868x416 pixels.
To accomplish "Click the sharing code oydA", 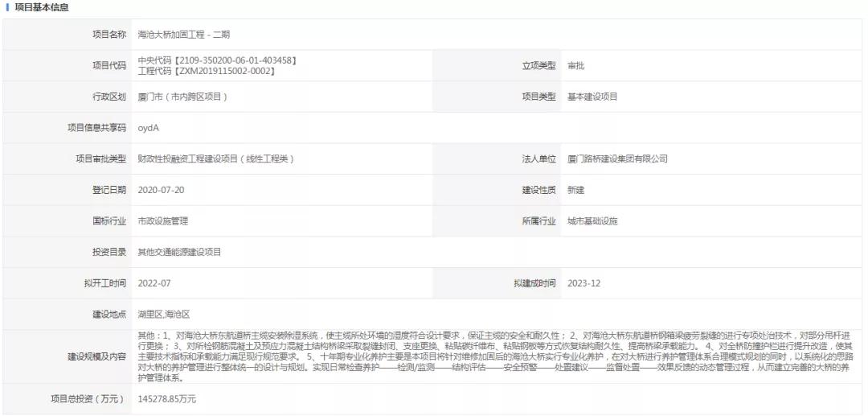I will [x=149, y=128].
